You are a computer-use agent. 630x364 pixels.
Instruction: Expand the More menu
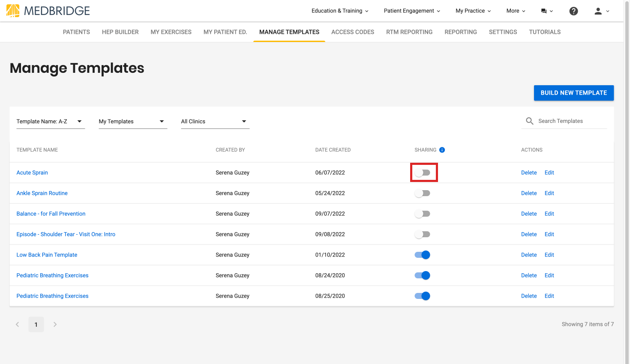516,11
